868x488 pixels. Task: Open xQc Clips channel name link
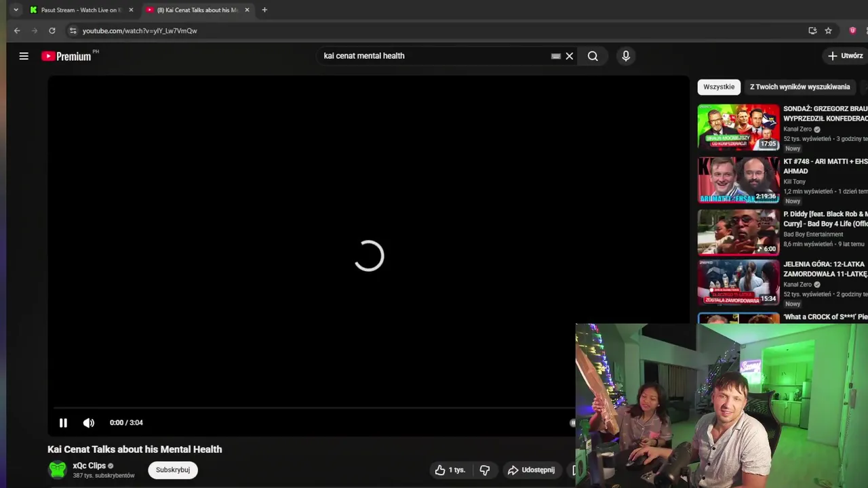pos(90,466)
